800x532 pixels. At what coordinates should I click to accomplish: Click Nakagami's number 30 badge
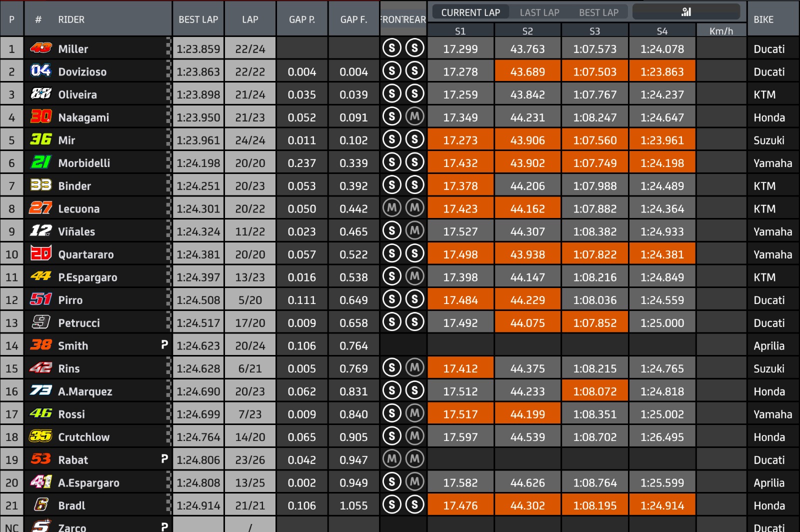tap(41, 116)
